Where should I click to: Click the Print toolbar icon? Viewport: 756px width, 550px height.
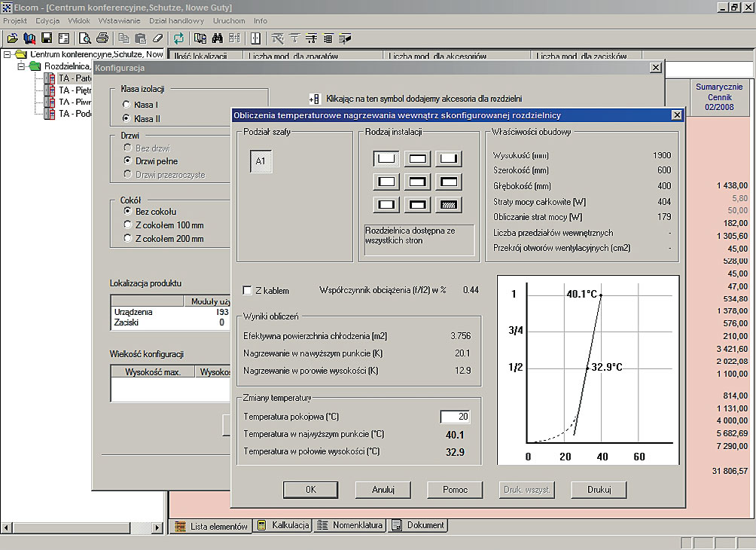103,38
